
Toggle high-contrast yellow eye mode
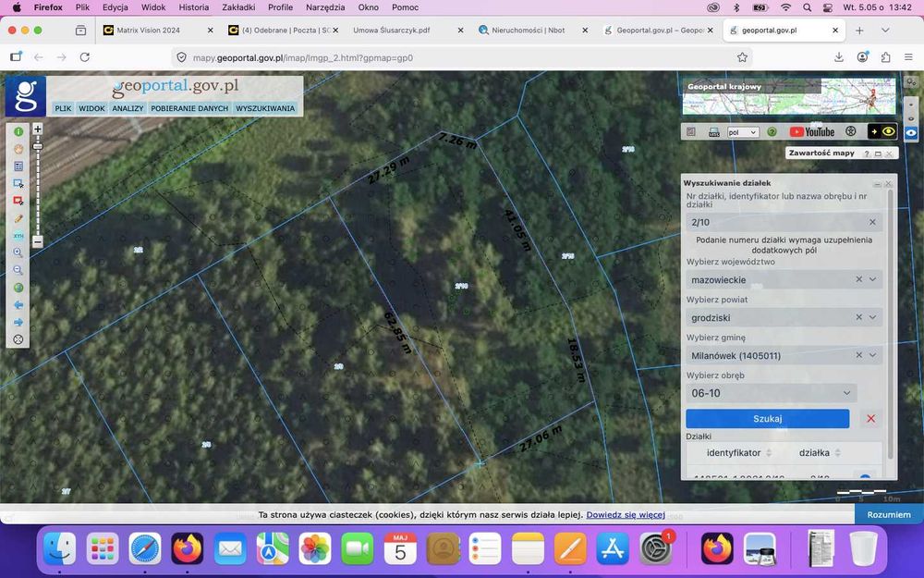click(882, 131)
